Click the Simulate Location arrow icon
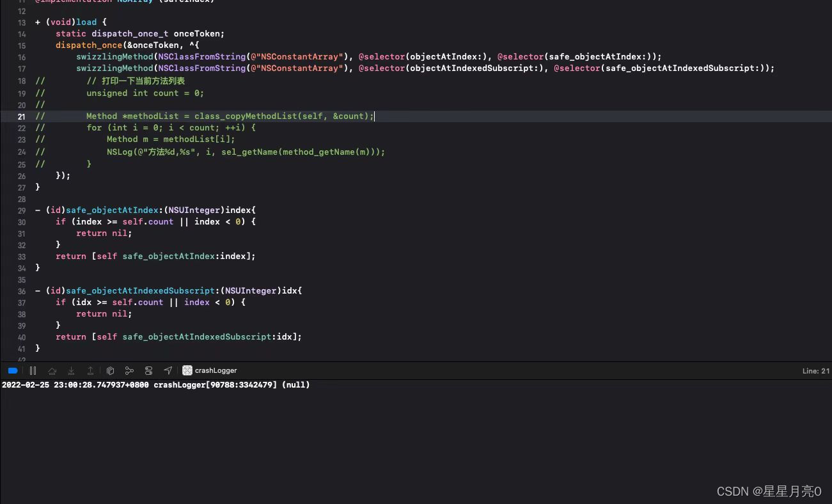The width and height of the screenshot is (832, 504). pos(168,370)
